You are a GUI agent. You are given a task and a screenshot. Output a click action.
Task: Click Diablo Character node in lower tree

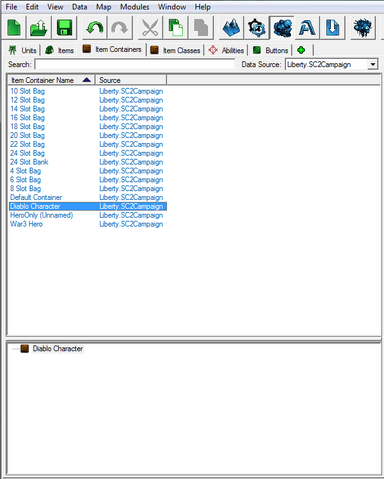(x=58, y=349)
